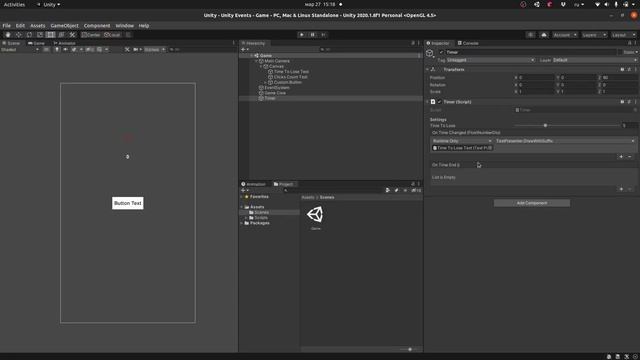The width and height of the screenshot is (640, 360).
Task: Select the Rect Transform tool
Action: pyautogui.click(x=51, y=35)
